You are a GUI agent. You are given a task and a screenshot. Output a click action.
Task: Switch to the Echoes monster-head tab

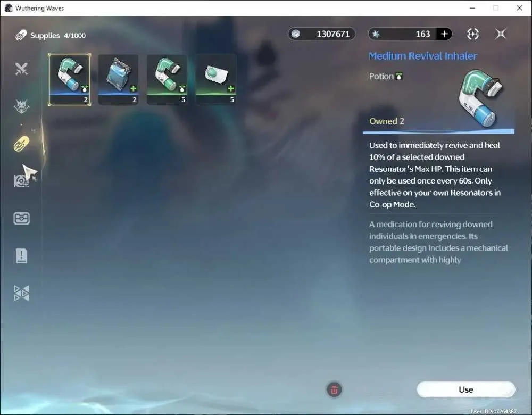tap(21, 106)
